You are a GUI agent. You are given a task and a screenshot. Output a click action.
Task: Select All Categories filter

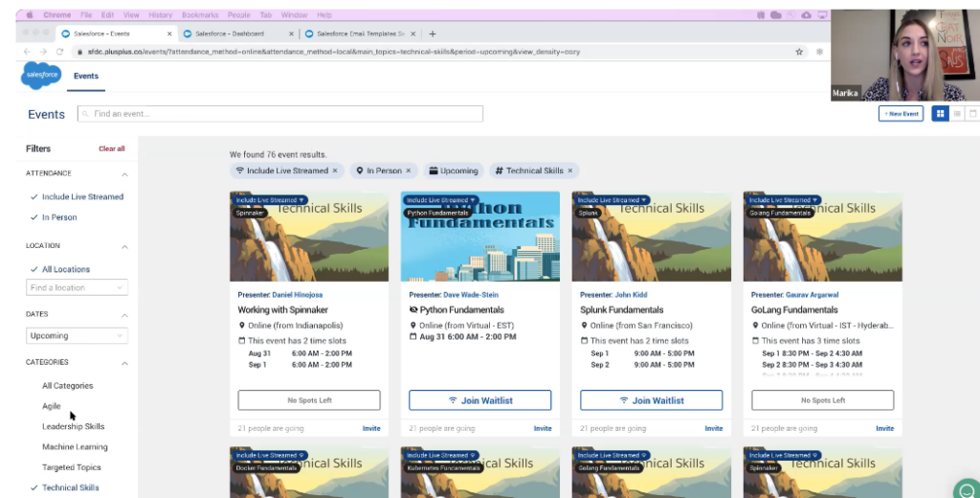tap(68, 385)
